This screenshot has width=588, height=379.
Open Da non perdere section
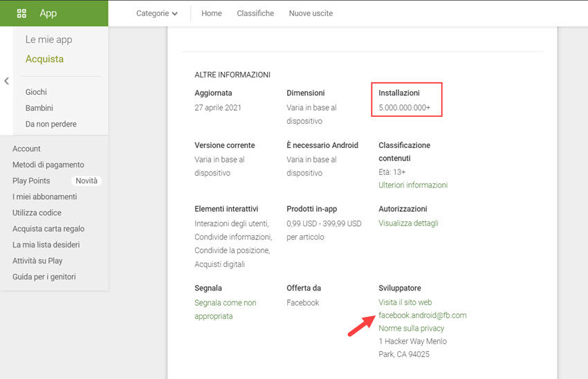coord(51,124)
